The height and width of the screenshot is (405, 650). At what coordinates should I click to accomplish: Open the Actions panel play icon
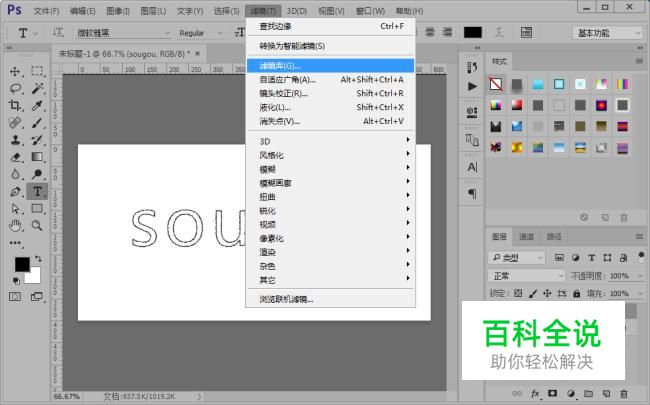472,86
